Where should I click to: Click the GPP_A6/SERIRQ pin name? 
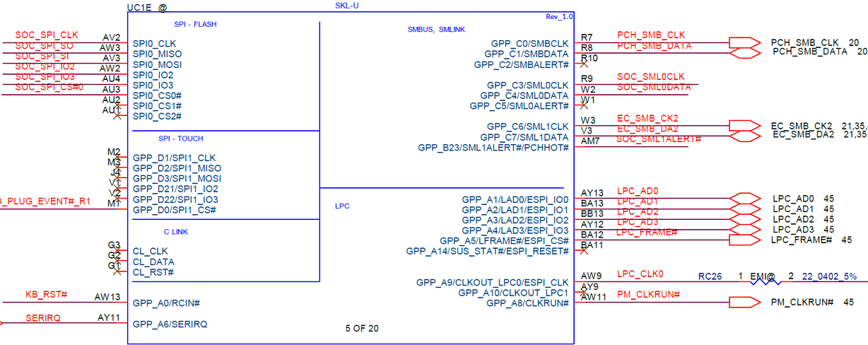pyautogui.click(x=170, y=324)
